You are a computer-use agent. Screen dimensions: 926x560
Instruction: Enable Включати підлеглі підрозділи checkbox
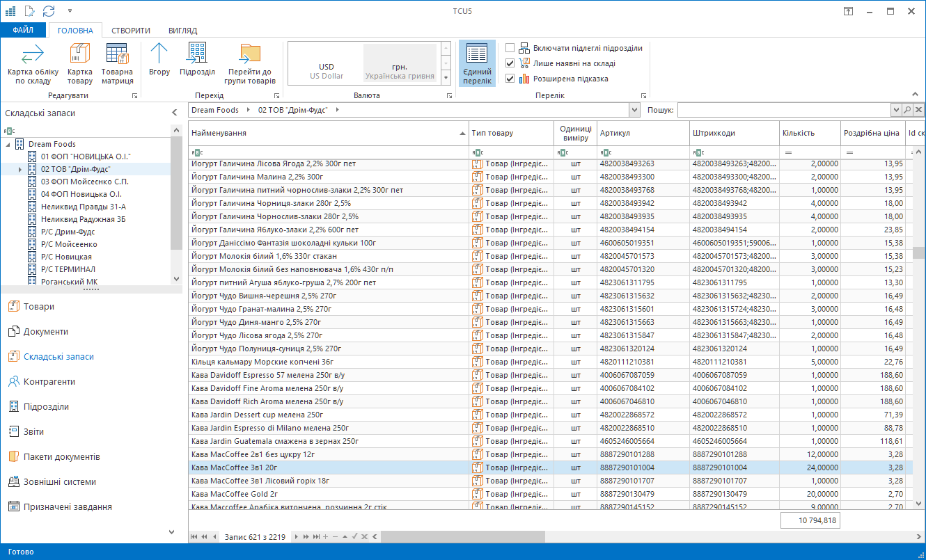(x=510, y=48)
